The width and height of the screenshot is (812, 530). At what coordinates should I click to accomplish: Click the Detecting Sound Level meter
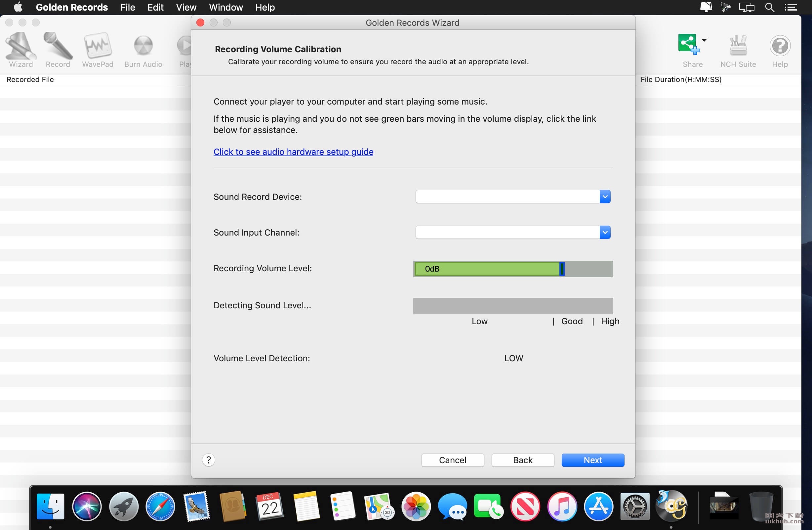click(x=513, y=306)
